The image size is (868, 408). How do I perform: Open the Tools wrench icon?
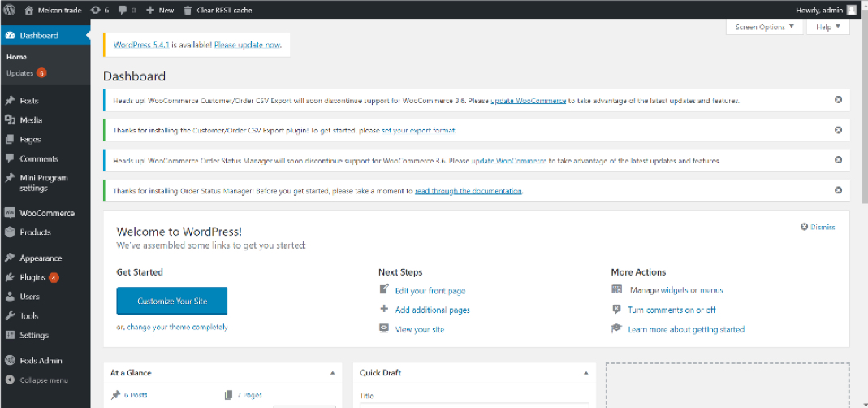coord(10,316)
